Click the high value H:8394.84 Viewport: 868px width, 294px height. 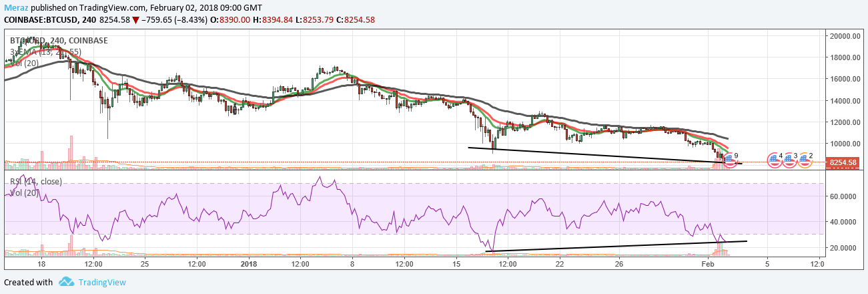point(274,20)
